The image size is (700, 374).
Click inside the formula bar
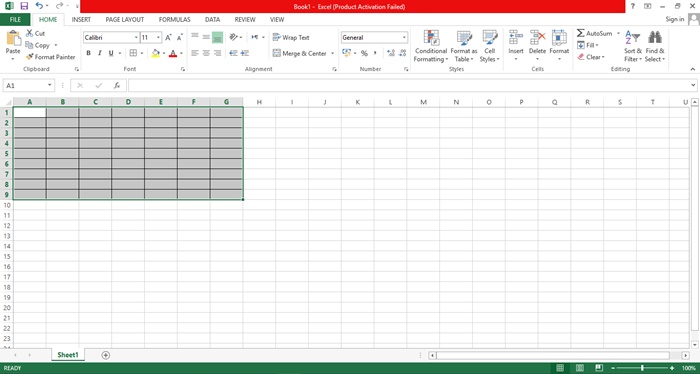point(408,85)
